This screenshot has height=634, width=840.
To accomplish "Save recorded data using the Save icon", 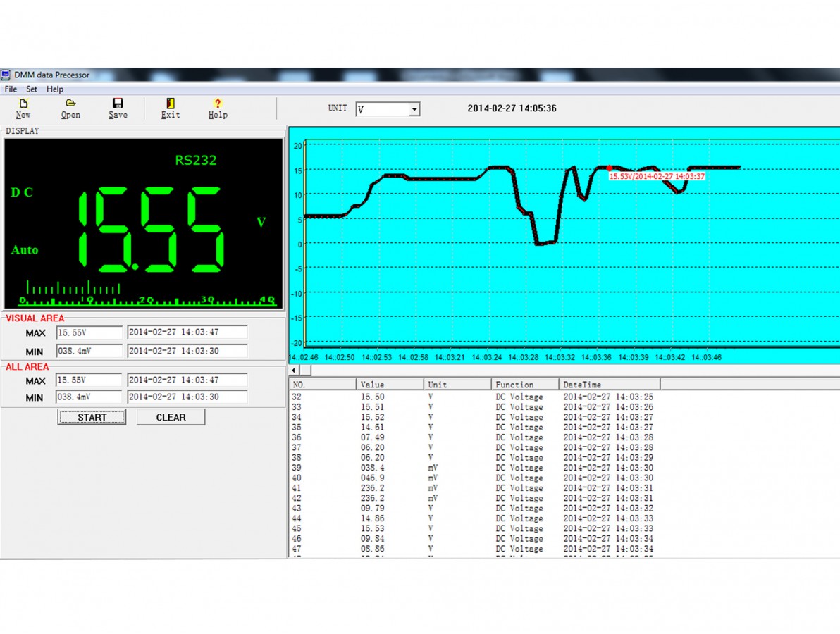I will tap(118, 104).
